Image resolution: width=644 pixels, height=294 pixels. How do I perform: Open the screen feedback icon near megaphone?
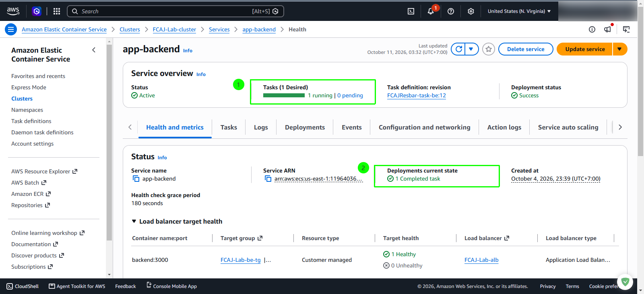tap(626, 29)
